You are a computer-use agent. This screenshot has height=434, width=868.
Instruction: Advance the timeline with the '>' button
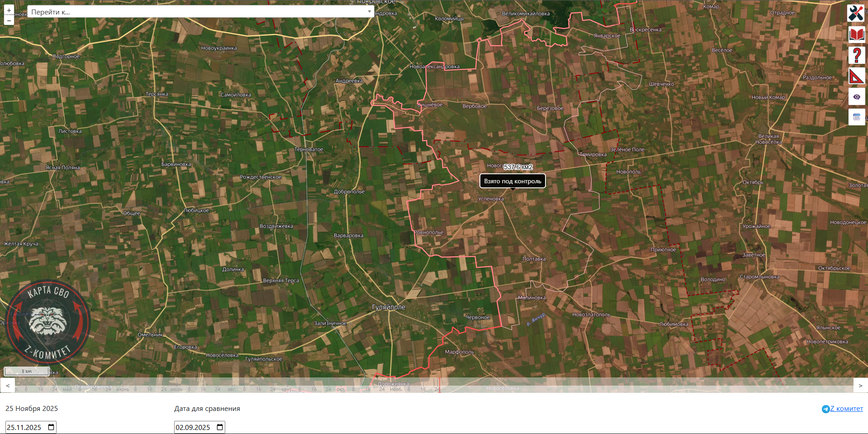tap(860, 386)
